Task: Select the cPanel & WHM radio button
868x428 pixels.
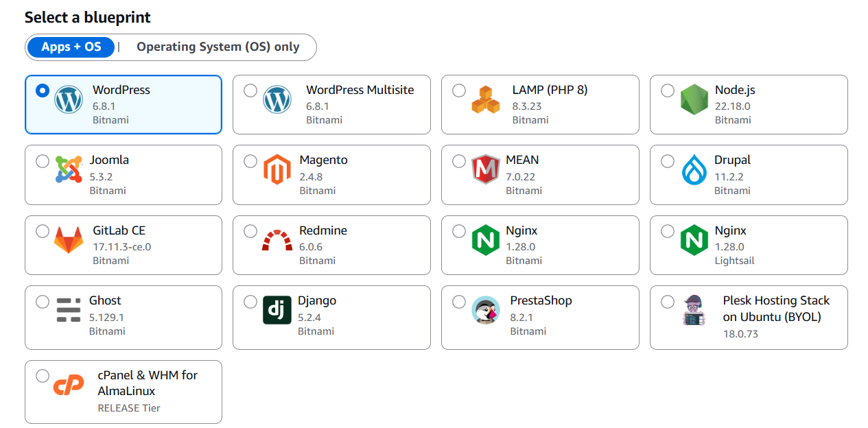Action: pos(43,376)
